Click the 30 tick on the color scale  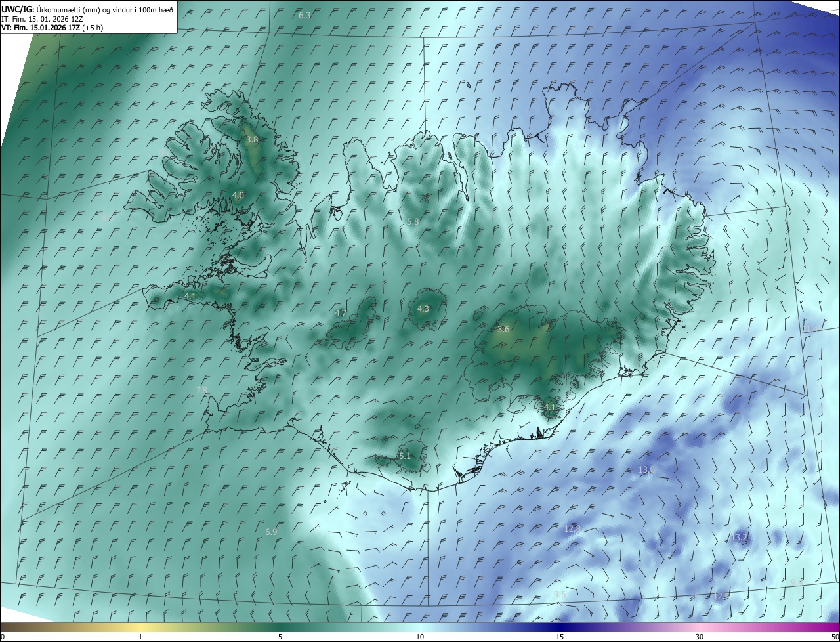click(x=700, y=637)
